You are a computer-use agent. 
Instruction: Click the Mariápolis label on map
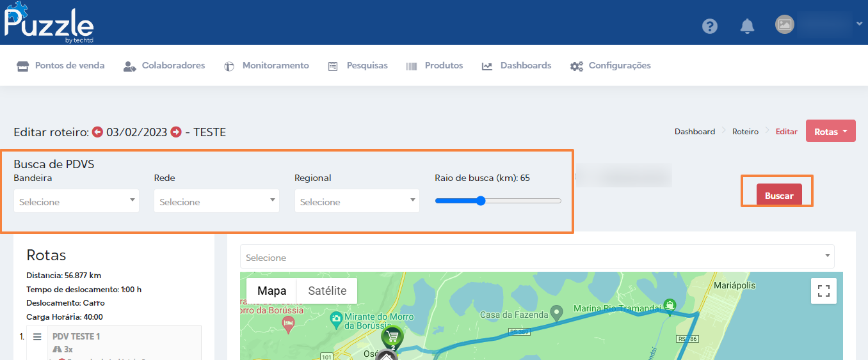734,285
